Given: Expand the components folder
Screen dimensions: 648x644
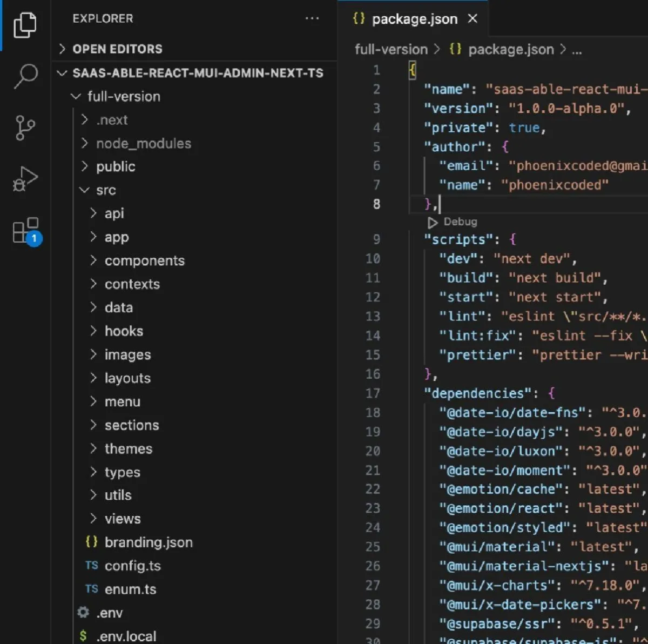Looking at the screenshot, I should [x=144, y=260].
